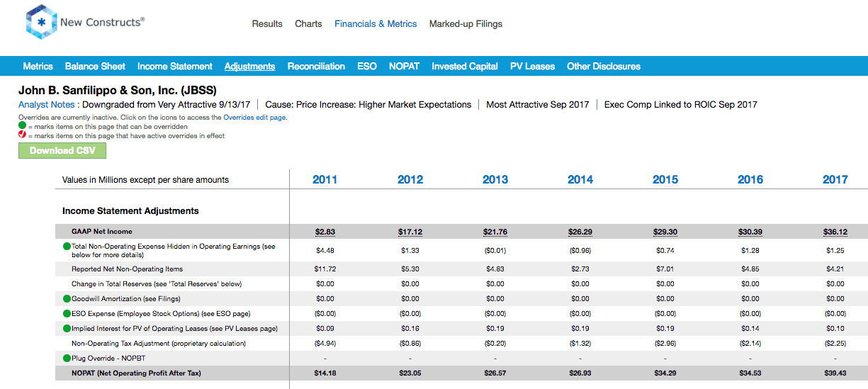868x389 pixels.
Task: Open the ESO tab
Action: click(x=367, y=66)
